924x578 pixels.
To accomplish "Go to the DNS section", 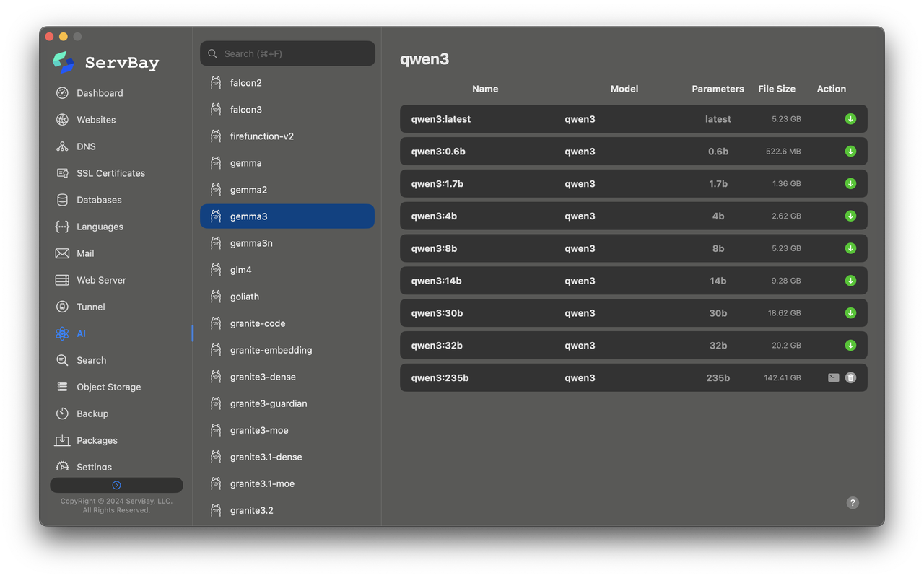I will click(86, 146).
